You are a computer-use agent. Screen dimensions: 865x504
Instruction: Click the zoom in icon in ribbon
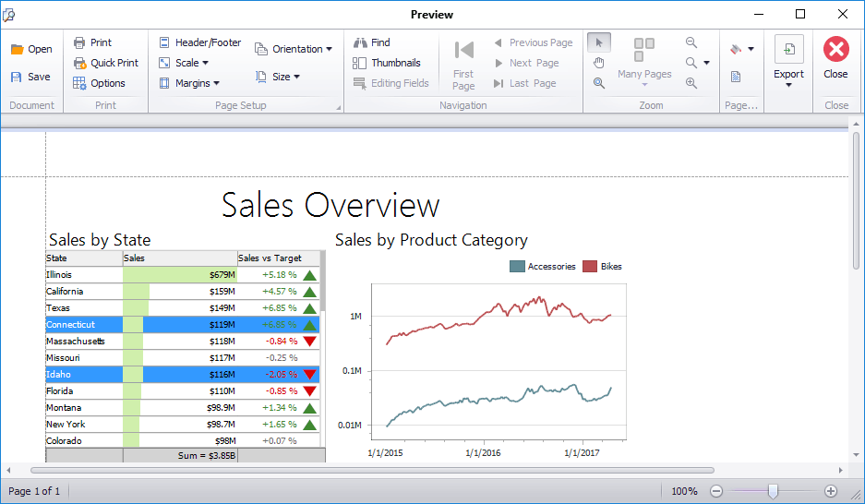click(x=691, y=83)
